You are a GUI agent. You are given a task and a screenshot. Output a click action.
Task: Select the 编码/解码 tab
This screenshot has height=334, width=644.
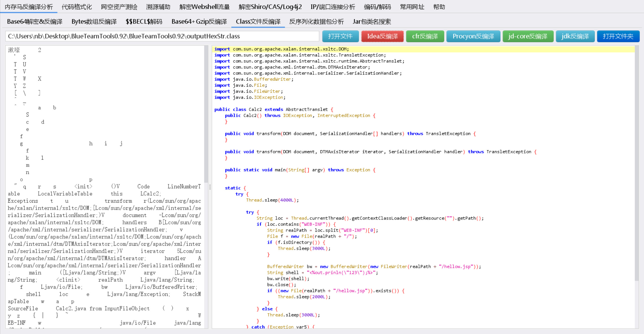pyautogui.click(x=377, y=7)
